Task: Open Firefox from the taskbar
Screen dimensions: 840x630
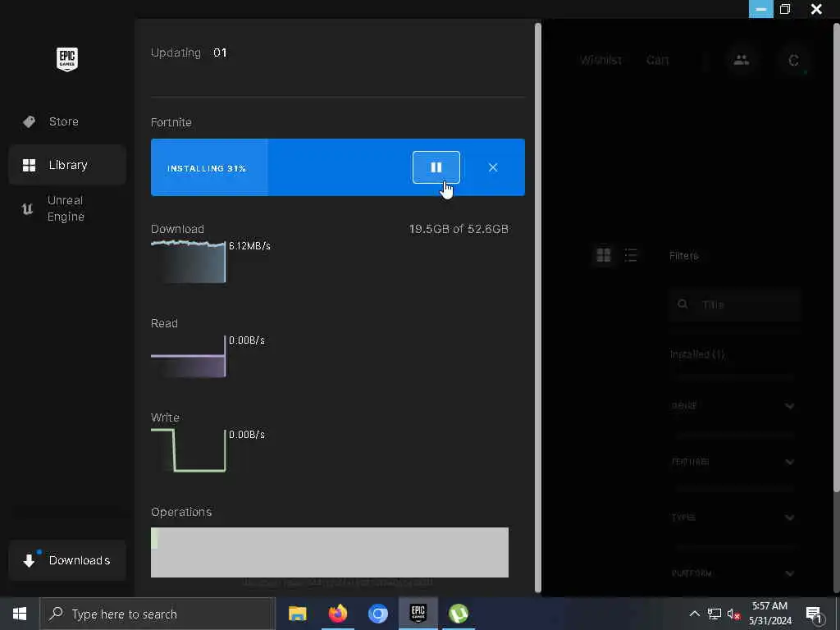Action: [337, 614]
